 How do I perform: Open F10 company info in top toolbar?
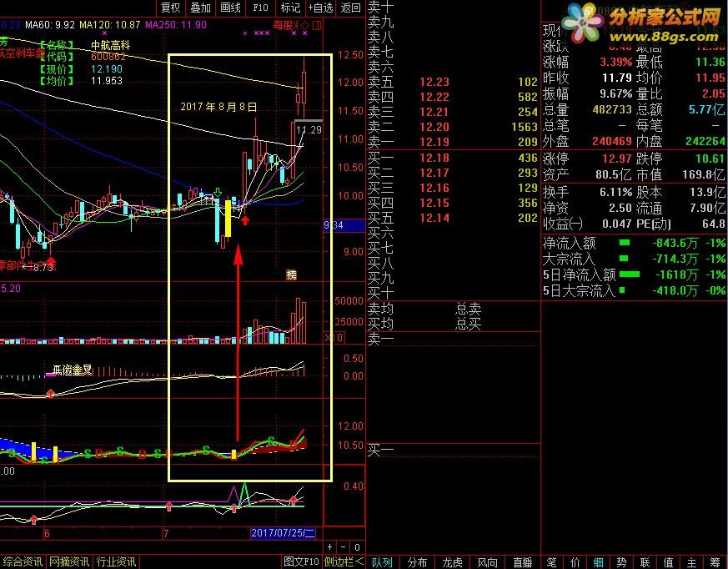[x=260, y=8]
